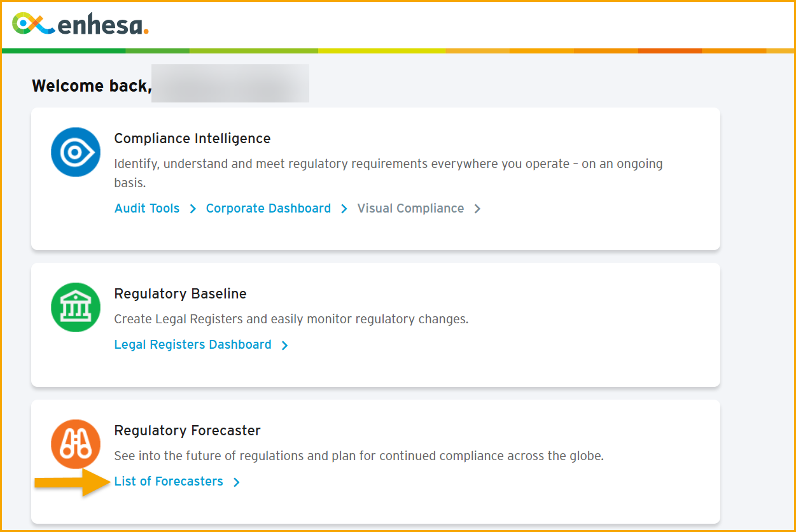Click the chevron after List of Forecasters
Viewport: 796px width, 532px height.
pyautogui.click(x=236, y=482)
